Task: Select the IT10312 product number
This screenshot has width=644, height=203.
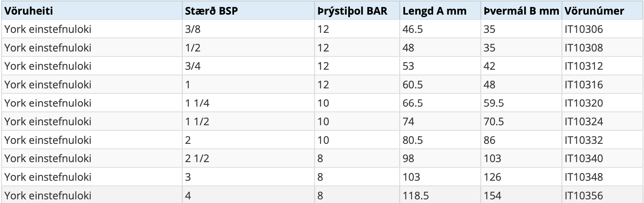Action: point(584,66)
